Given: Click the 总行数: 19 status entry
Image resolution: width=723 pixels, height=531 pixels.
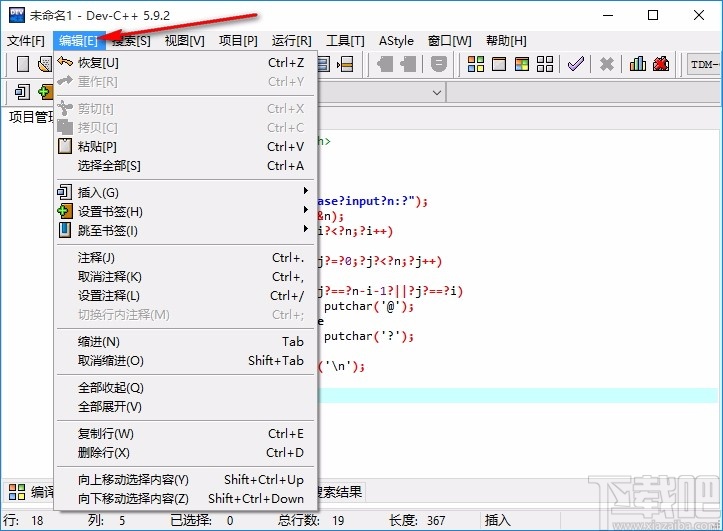Looking at the screenshot, I should coord(311,520).
